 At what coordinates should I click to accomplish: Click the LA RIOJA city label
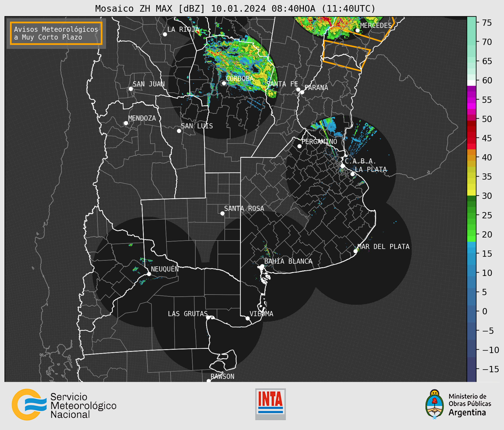pyautogui.click(x=183, y=29)
